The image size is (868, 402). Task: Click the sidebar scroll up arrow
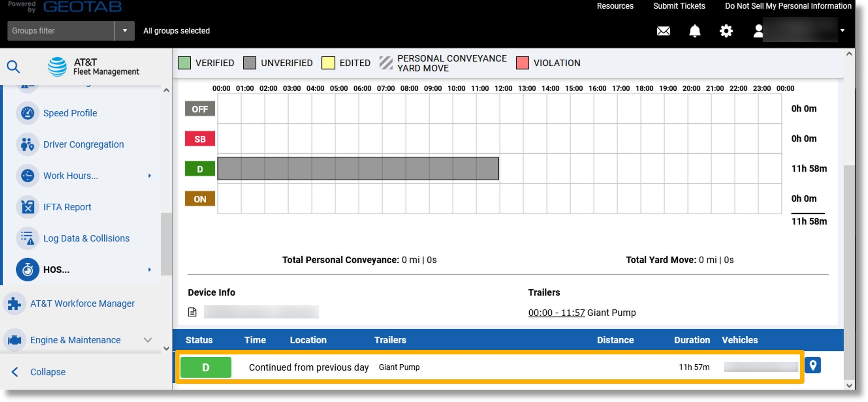(x=166, y=90)
